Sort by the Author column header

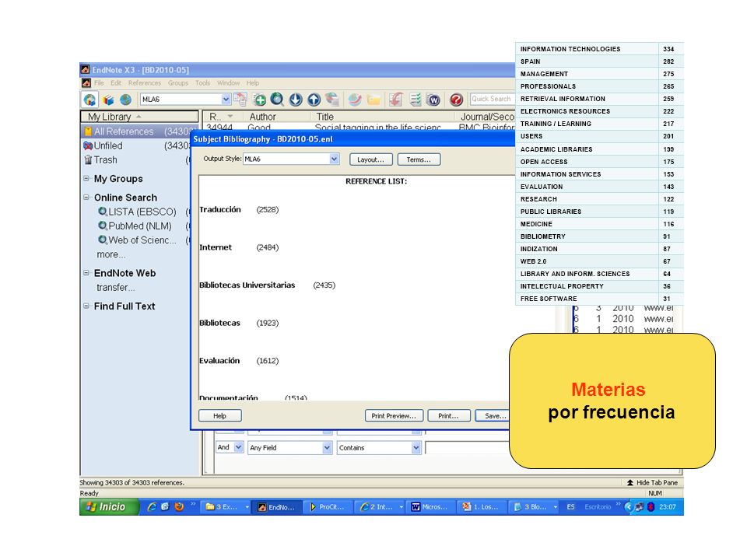click(x=262, y=117)
